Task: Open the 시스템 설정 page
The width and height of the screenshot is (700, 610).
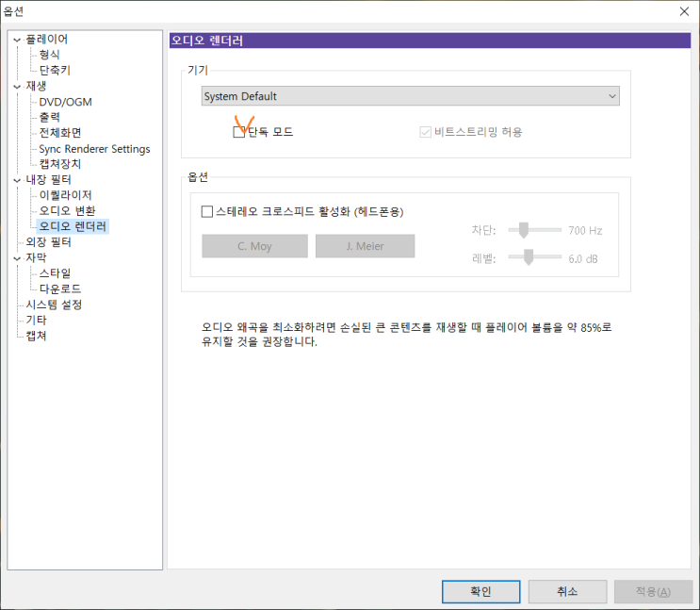Action: pos(54,305)
